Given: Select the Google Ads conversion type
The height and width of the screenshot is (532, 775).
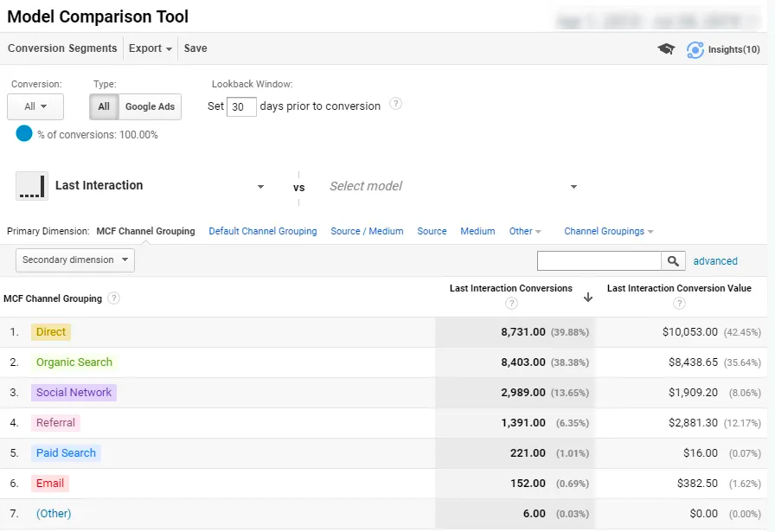Looking at the screenshot, I should click(x=150, y=107).
